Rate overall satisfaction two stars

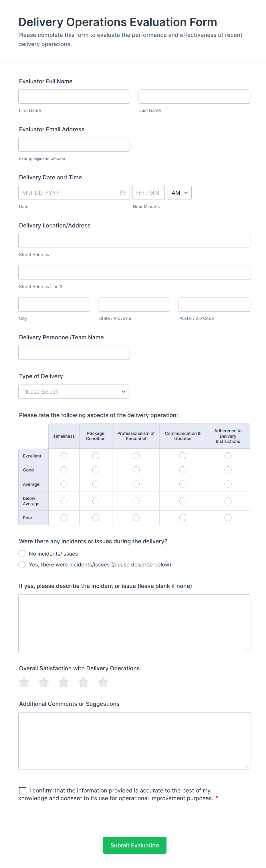tap(44, 682)
